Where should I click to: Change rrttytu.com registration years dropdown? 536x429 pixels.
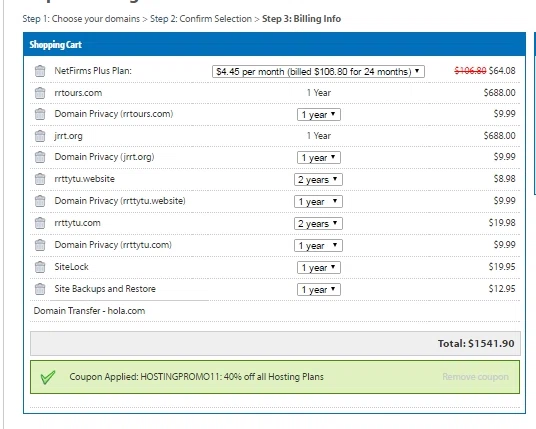(x=318, y=224)
